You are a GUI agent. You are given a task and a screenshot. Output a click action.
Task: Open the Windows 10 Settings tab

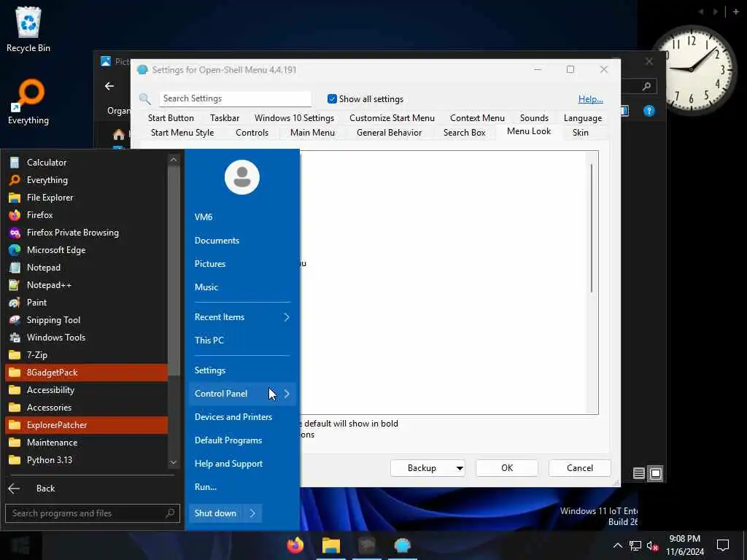(x=295, y=118)
